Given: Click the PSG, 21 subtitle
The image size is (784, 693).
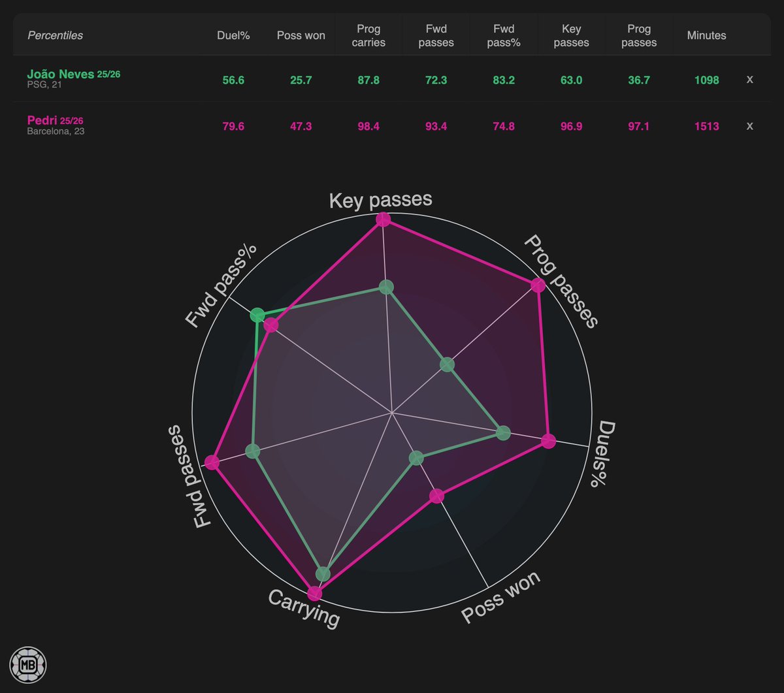Looking at the screenshot, I should pyautogui.click(x=44, y=85).
